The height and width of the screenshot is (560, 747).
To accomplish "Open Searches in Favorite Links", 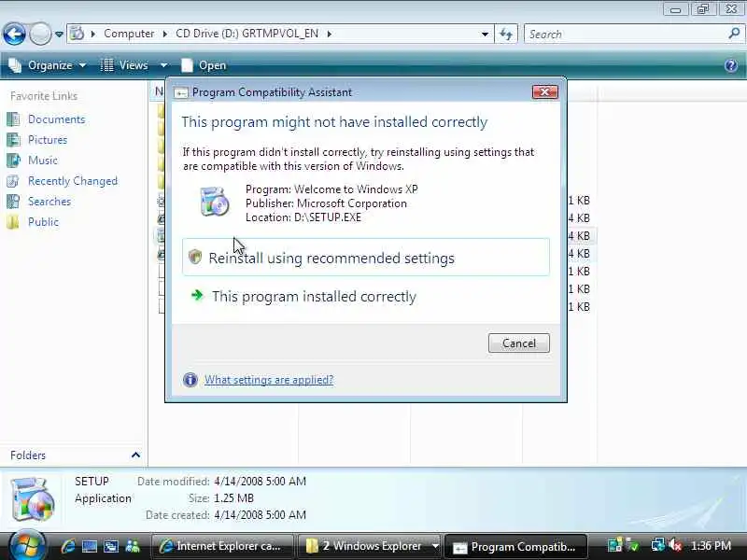I will 49,202.
